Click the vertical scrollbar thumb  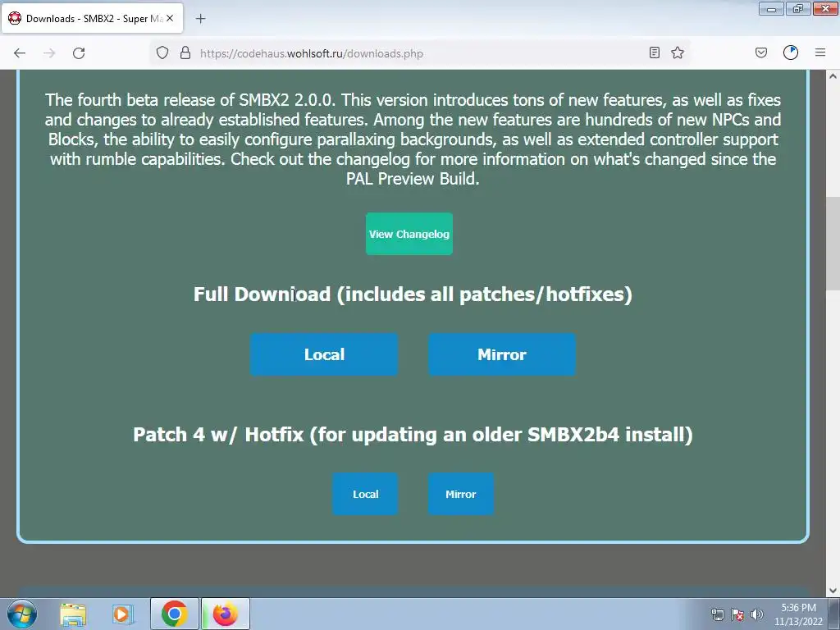coord(833,244)
